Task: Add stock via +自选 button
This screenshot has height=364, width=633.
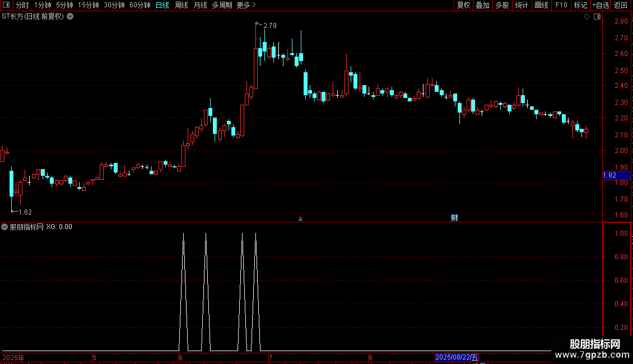Action: pos(601,5)
